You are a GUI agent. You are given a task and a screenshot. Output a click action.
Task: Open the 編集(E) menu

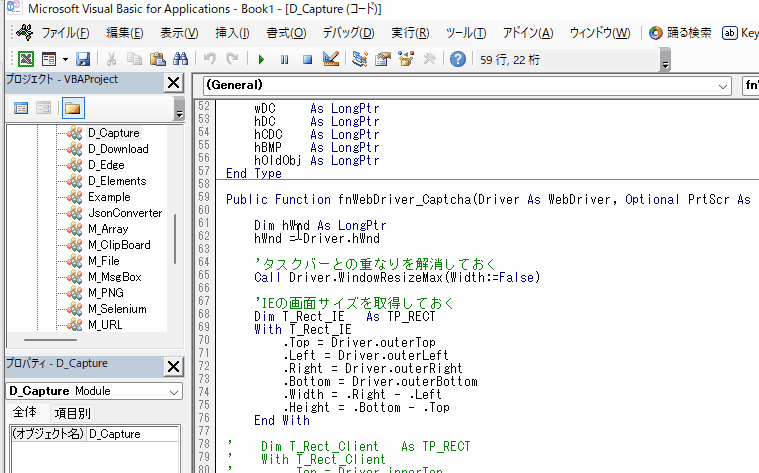pyautogui.click(x=125, y=33)
